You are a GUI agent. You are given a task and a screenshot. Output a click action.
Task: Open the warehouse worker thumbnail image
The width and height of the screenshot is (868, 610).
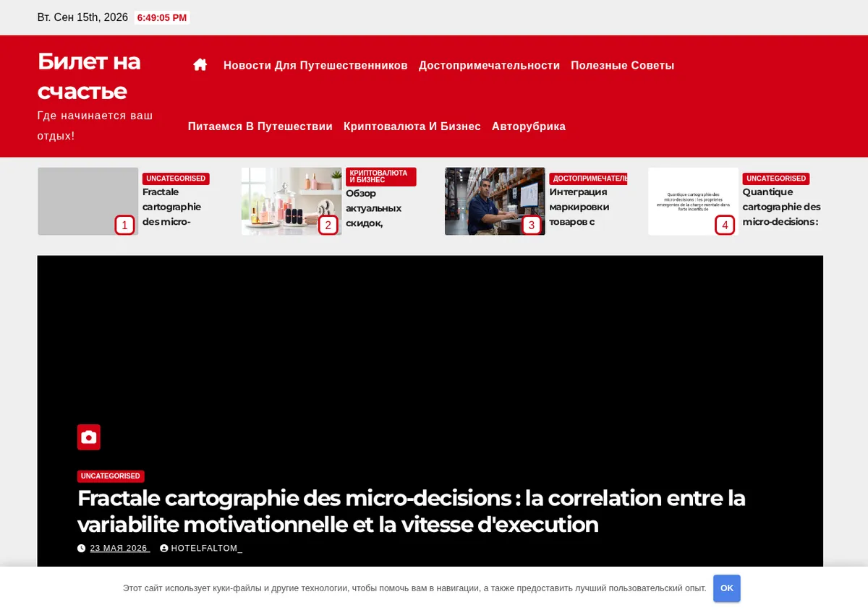[495, 201]
